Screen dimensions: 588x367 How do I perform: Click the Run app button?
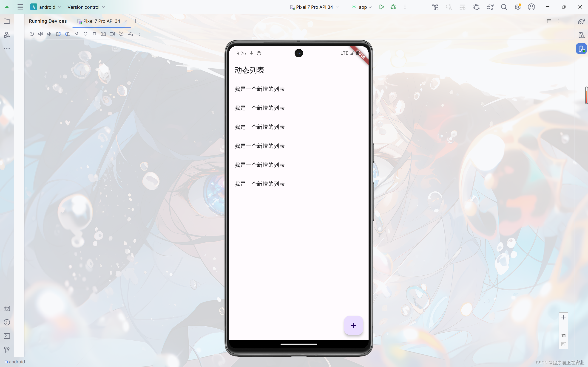(381, 7)
